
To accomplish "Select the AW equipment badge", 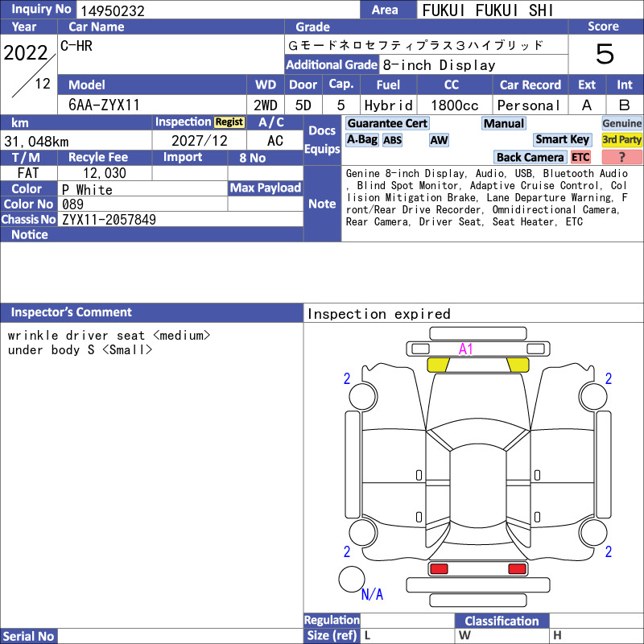I will click(439, 140).
